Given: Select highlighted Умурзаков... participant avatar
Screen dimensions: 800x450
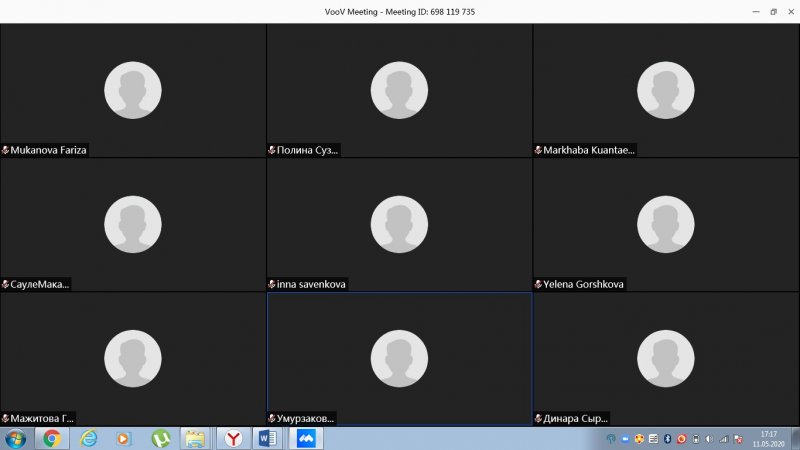Looking at the screenshot, I should tap(399, 359).
